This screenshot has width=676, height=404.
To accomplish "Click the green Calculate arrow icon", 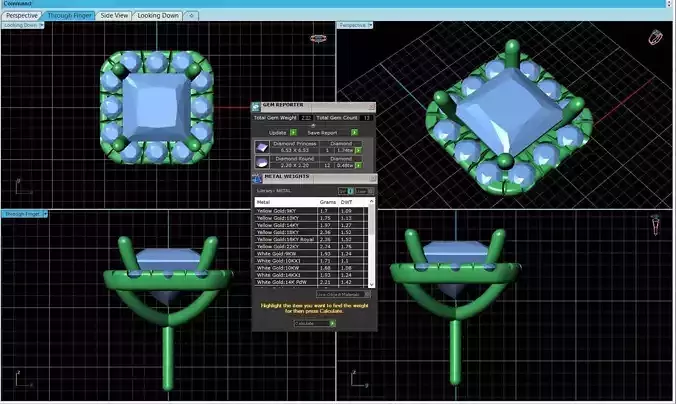I will click(x=332, y=323).
